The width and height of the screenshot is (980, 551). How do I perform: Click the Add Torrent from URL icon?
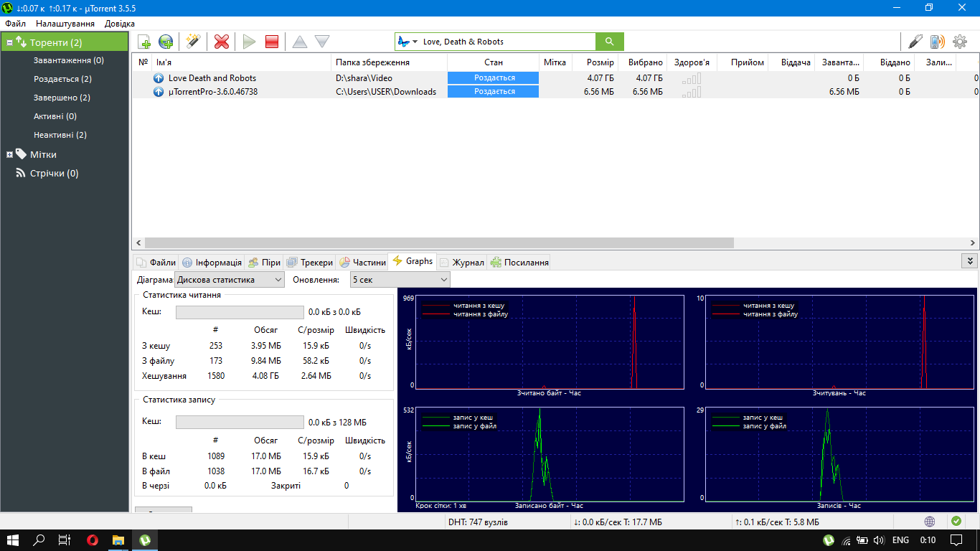(x=166, y=42)
